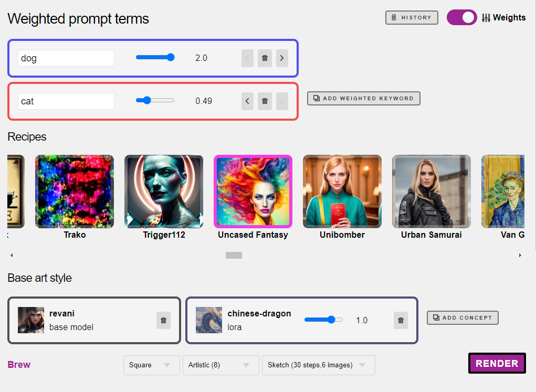This screenshot has width=536, height=392.
Task: Adjust the chinese-dragon lora strength slider
Action: [323, 320]
